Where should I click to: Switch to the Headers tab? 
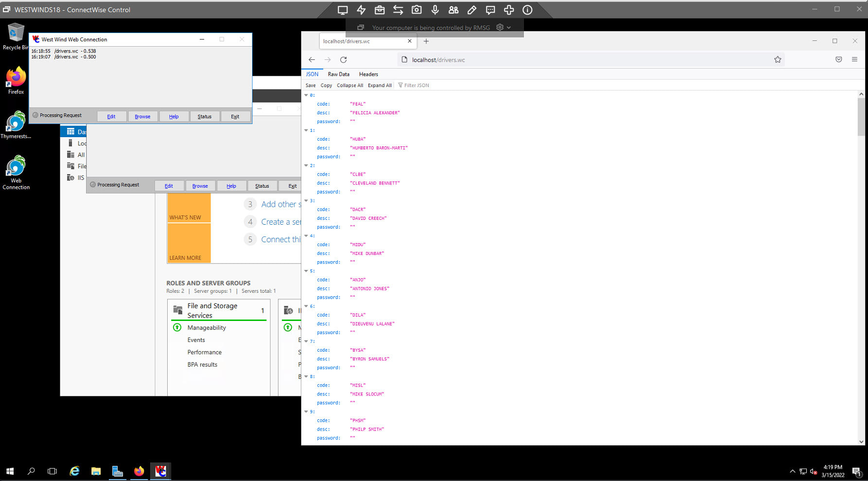click(x=368, y=74)
